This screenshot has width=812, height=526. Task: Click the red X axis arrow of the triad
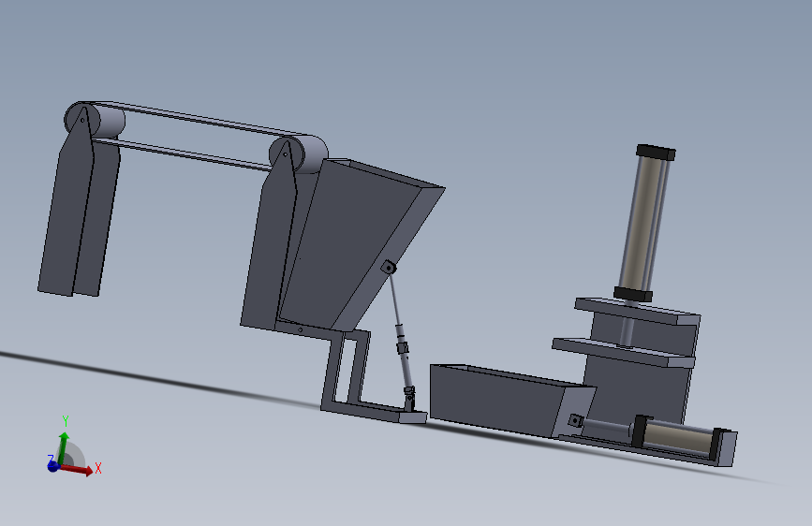[78, 469]
